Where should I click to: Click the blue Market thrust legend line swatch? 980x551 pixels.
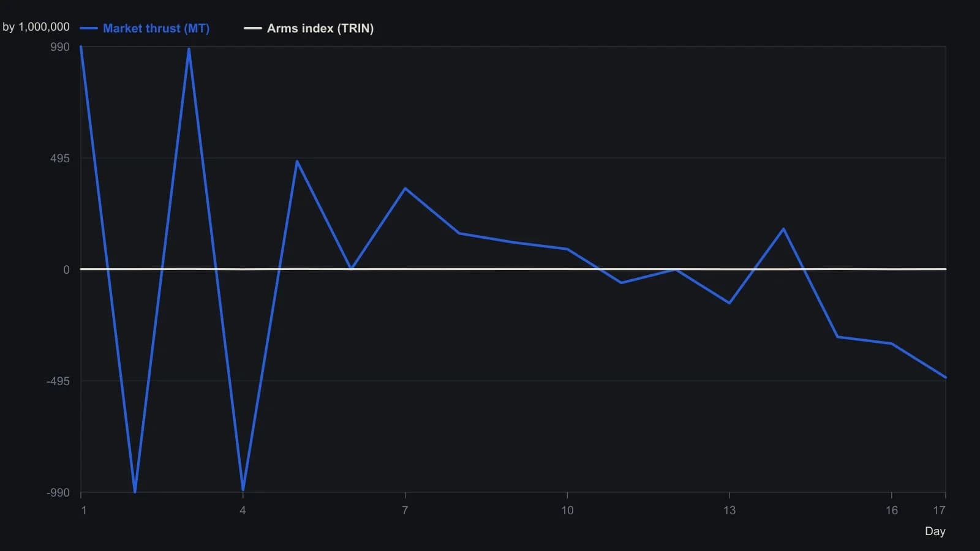(x=89, y=28)
